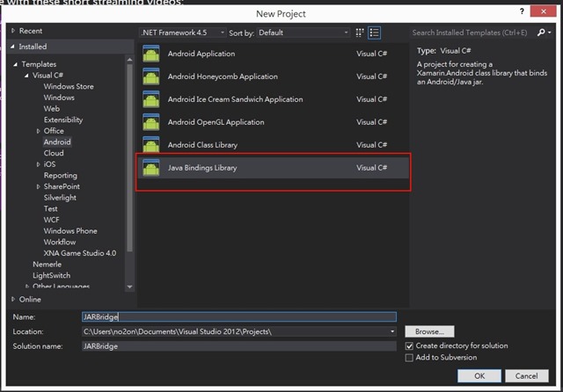Select the Windows Store category
The height and width of the screenshot is (392, 563).
pos(69,86)
